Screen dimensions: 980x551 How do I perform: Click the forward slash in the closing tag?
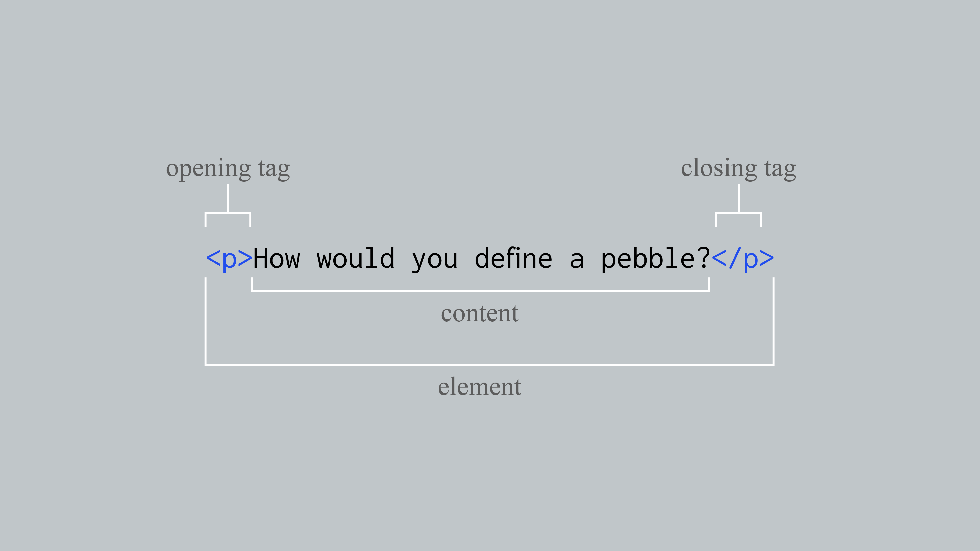[735, 258]
